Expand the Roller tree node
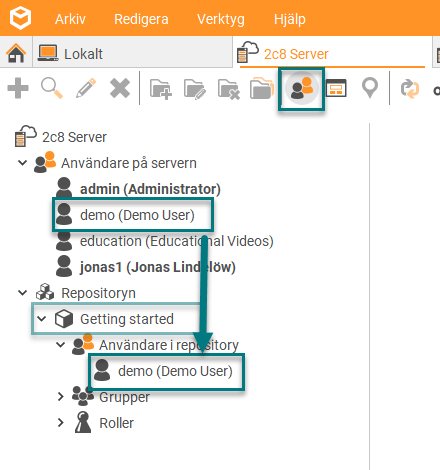This screenshot has height=470, width=440. pyautogui.click(x=60, y=423)
